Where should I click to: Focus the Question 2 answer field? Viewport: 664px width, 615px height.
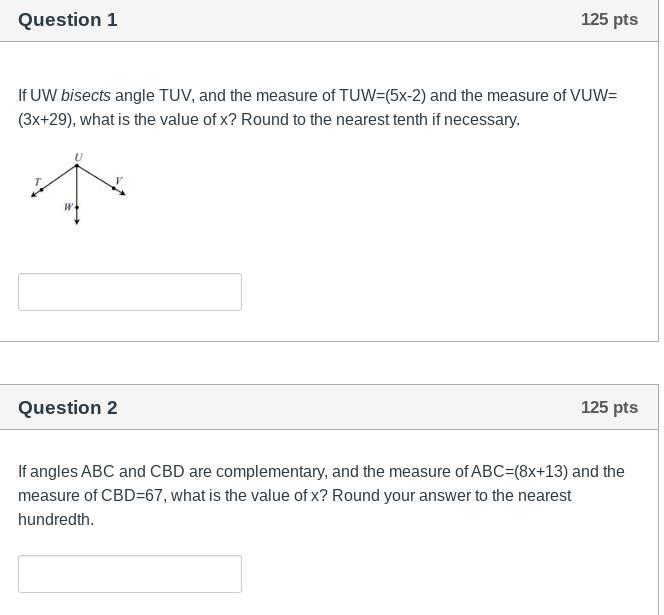[x=130, y=574]
